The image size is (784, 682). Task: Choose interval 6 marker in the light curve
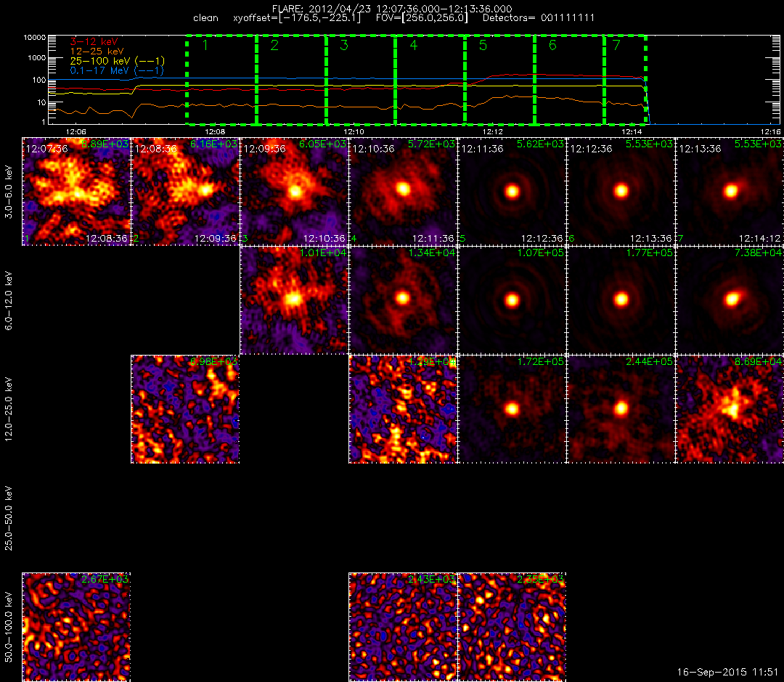click(x=552, y=45)
